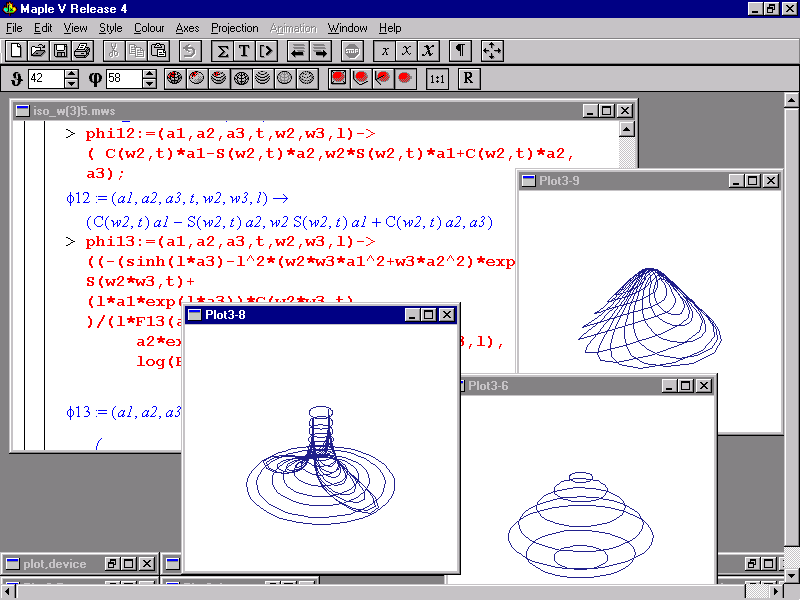Click the main window's scroll down arrow
800x600 pixels.
(791, 575)
